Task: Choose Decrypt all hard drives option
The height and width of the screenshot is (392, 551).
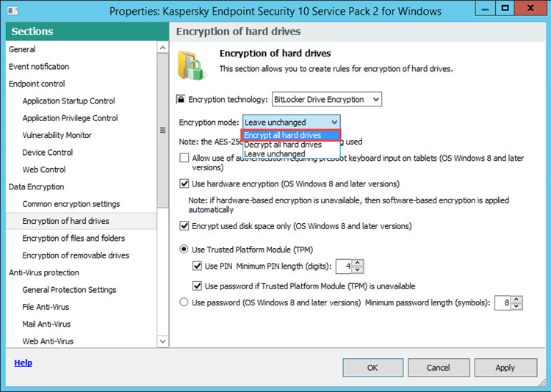Action: [291, 145]
